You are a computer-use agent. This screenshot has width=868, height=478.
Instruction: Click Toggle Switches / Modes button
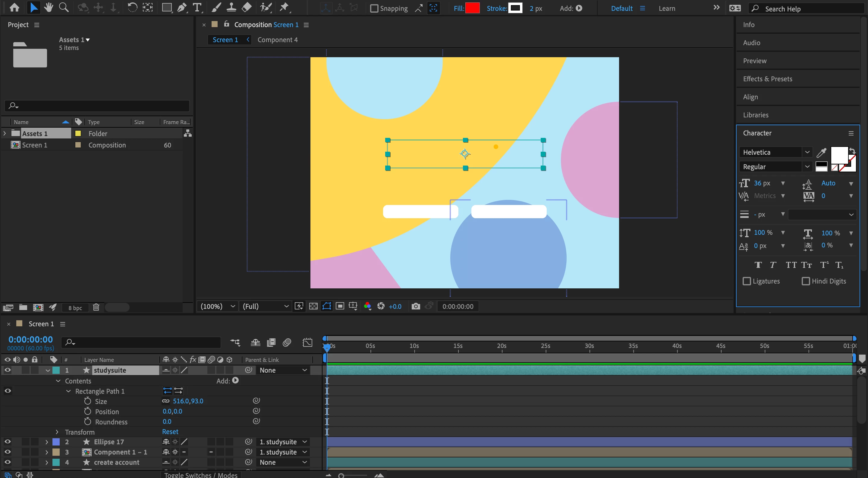201,475
